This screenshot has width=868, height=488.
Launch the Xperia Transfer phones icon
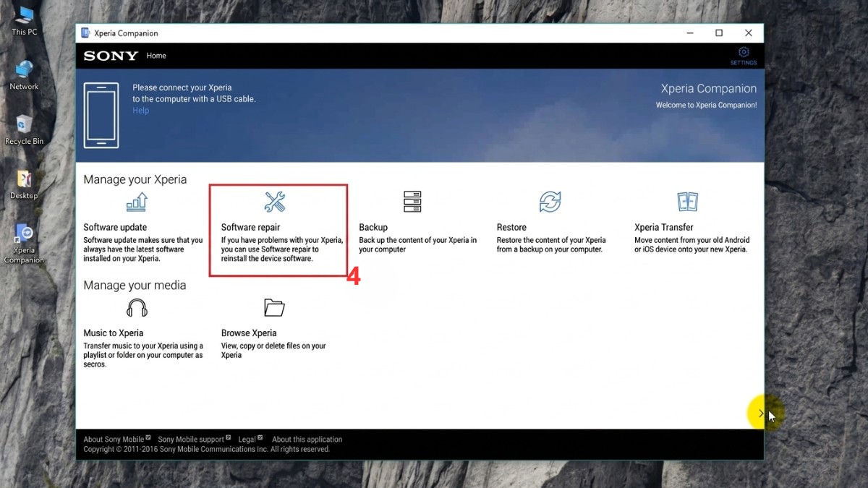[x=687, y=202]
